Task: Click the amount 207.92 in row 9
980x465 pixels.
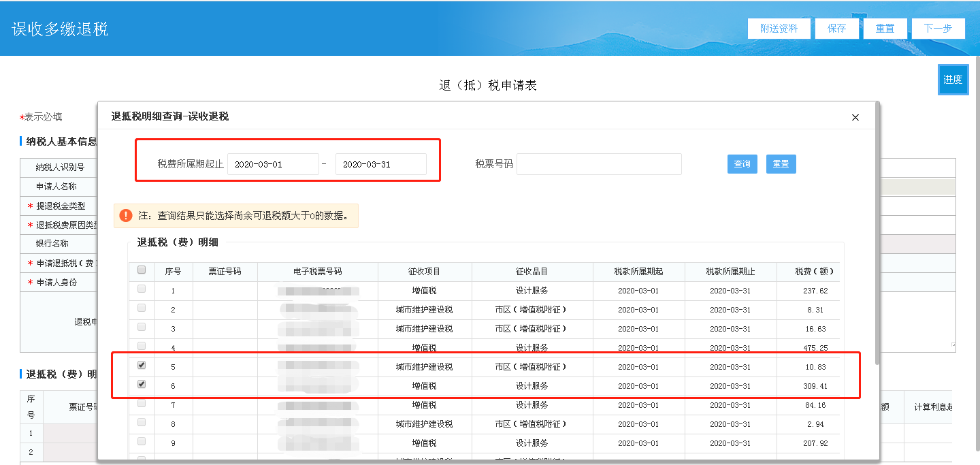Action: coord(815,443)
